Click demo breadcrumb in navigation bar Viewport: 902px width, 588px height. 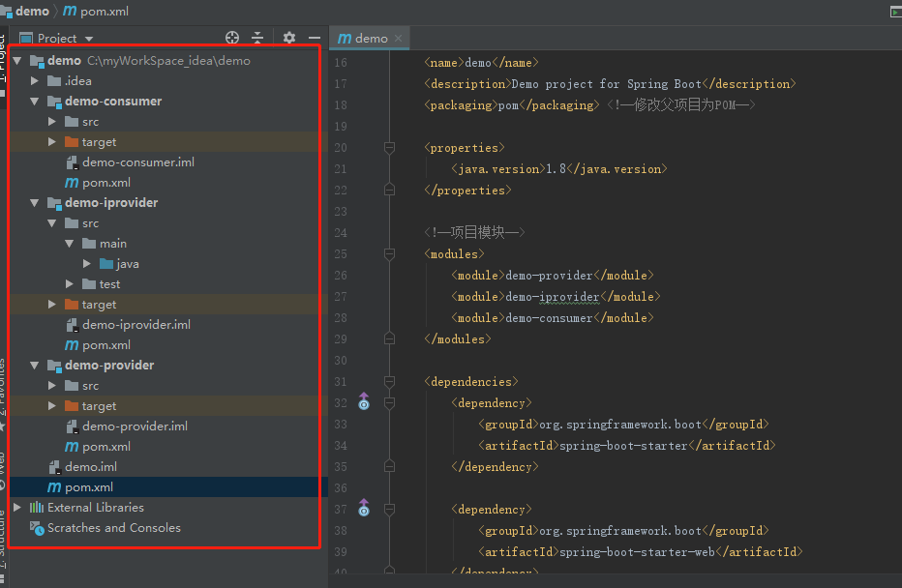[x=32, y=12]
